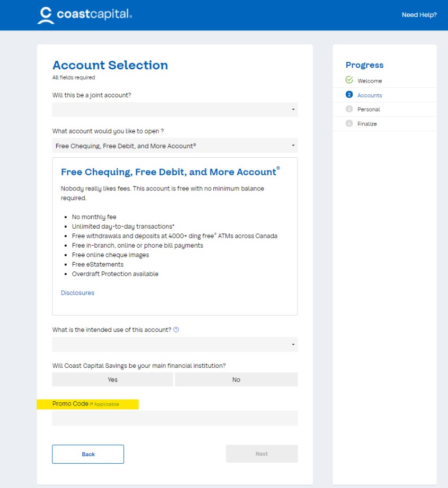The width and height of the screenshot is (448, 488).
Task: Open the Need Help? link
Action: tap(419, 15)
